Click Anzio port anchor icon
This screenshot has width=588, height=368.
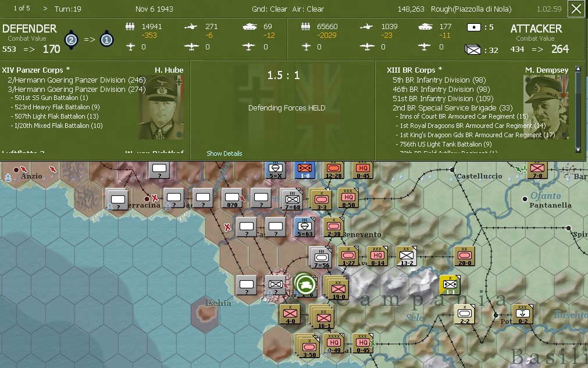coord(8,178)
